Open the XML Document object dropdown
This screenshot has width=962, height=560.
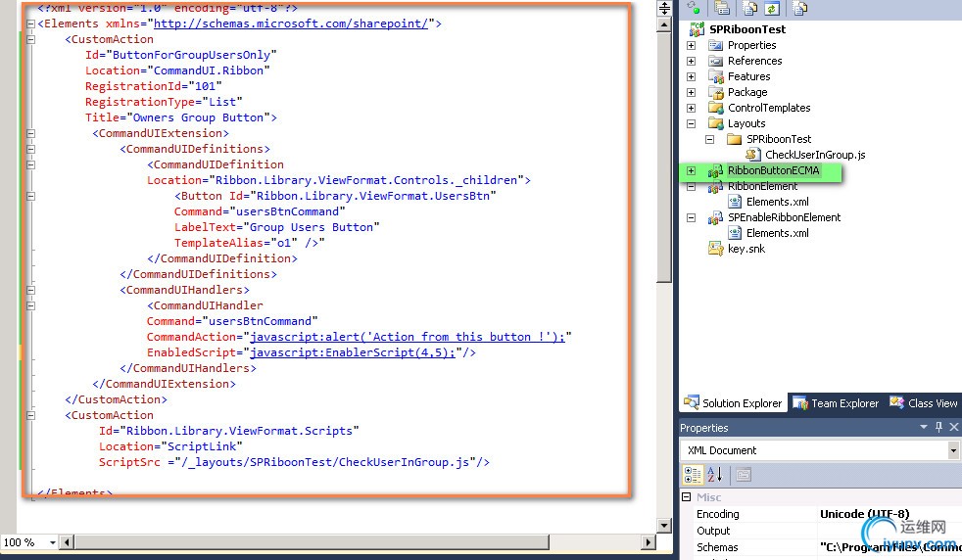[x=953, y=450]
